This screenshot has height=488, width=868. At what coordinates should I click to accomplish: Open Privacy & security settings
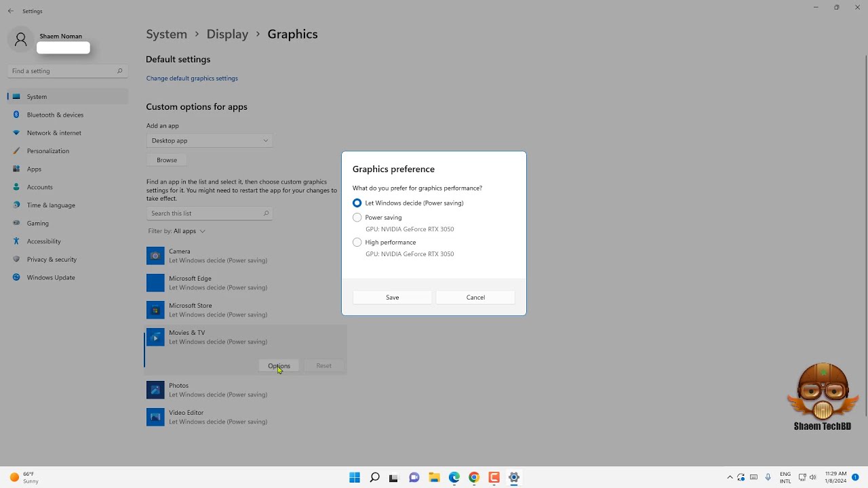tap(68, 259)
